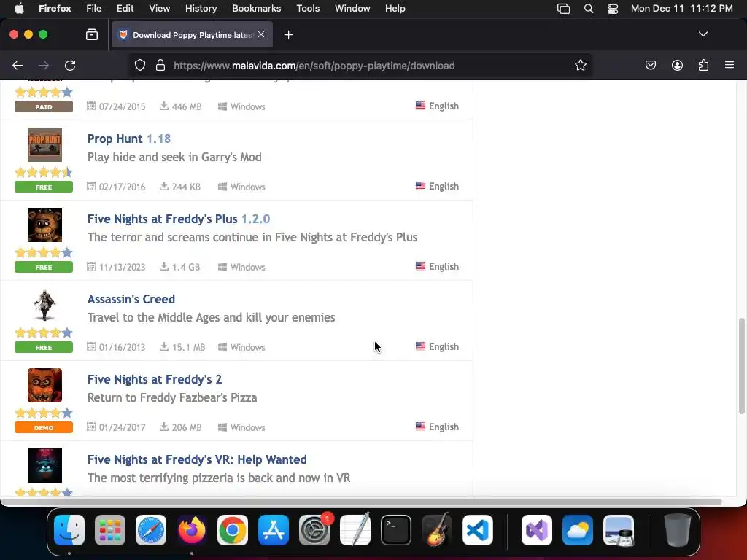Open the Help menu
The image size is (747, 560).
tap(395, 8)
